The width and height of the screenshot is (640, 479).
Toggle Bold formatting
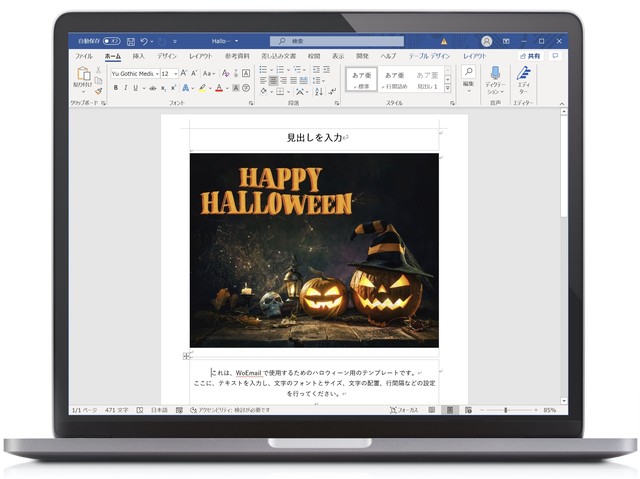coord(116,88)
